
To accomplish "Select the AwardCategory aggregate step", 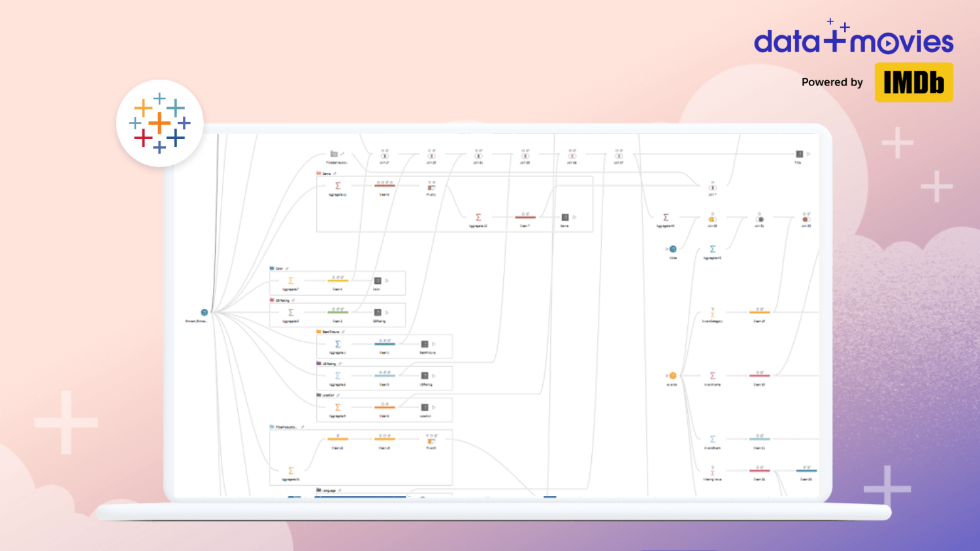I will [713, 313].
